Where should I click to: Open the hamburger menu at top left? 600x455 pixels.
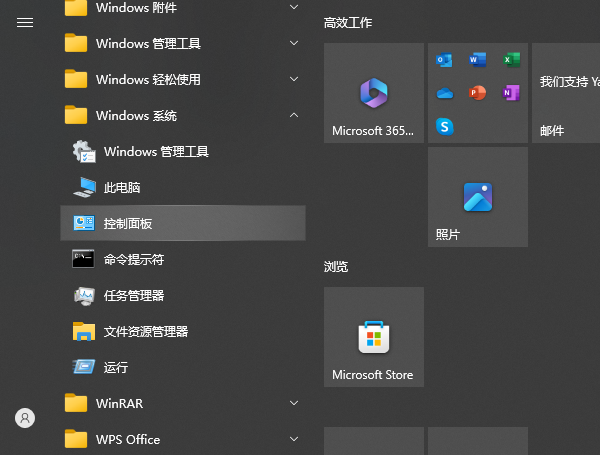[25, 23]
